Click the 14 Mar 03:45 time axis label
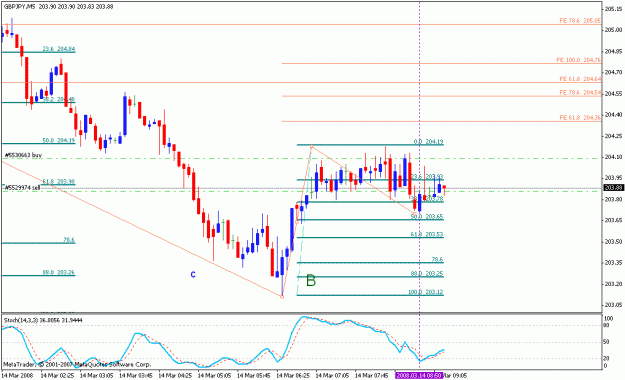Screen dimensions: 625x380 (136, 376)
